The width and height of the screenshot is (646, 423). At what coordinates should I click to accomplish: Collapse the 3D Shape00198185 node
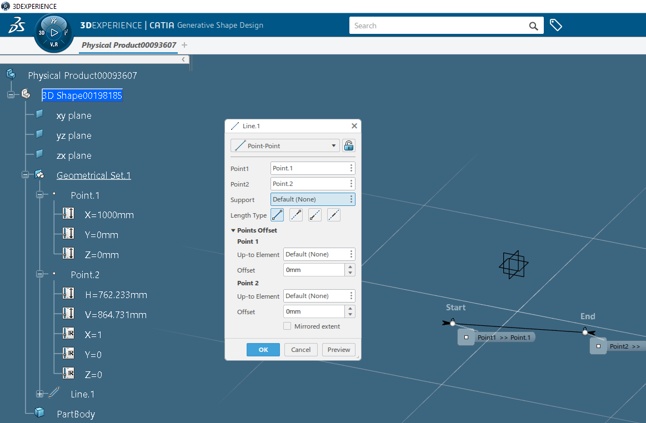pyautogui.click(x=11, y=95)
